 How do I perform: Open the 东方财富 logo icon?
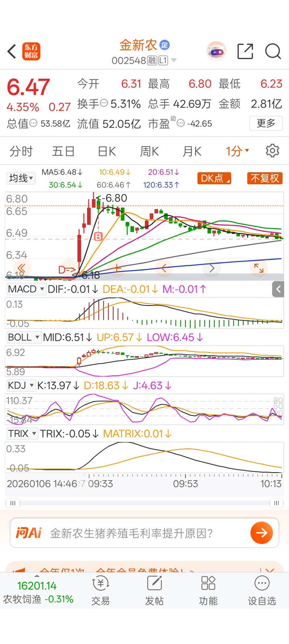(x=31, y=51)
